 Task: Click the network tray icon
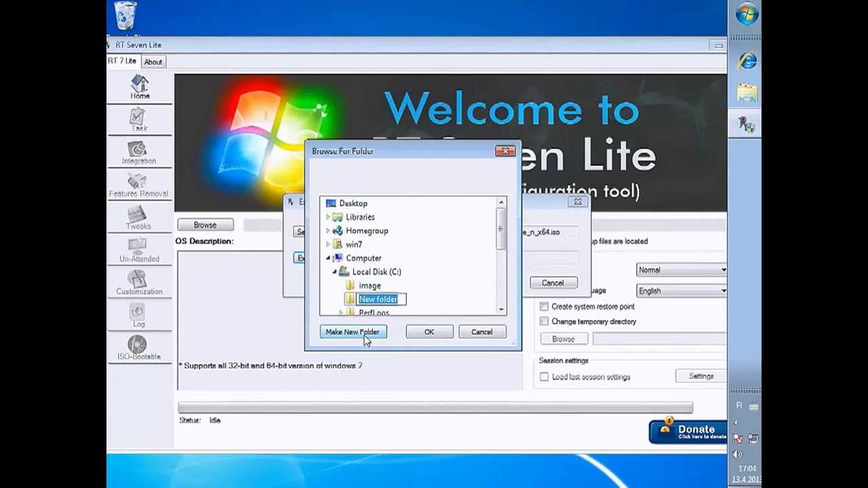[x=753, y=439]
